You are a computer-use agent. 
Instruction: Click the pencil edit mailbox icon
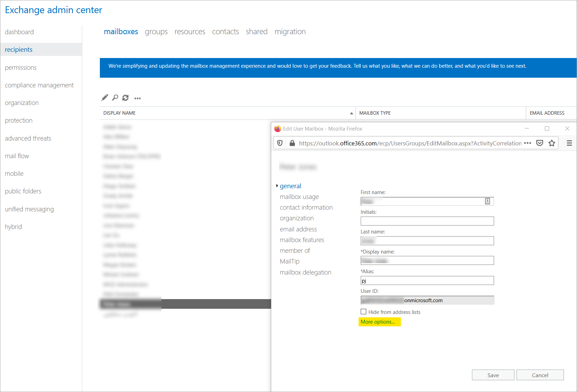(105, 98)
